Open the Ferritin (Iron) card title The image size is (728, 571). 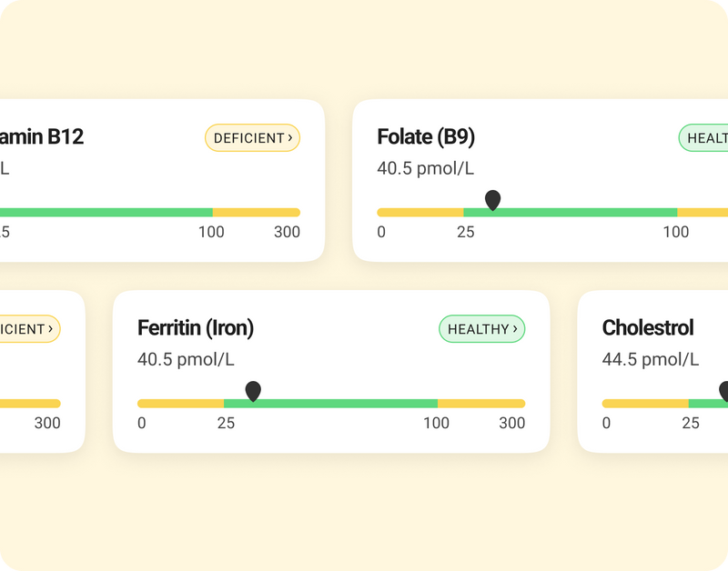[196, 328]
